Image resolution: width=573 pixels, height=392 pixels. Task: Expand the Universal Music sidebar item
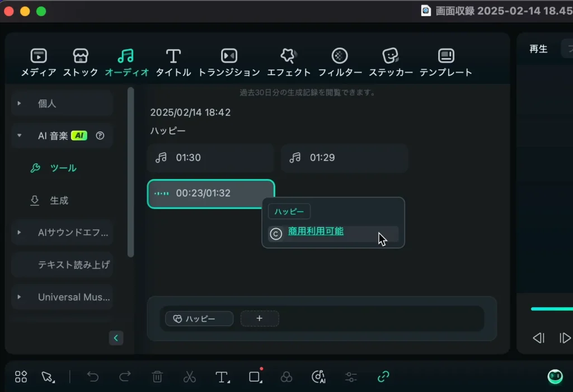20,297
